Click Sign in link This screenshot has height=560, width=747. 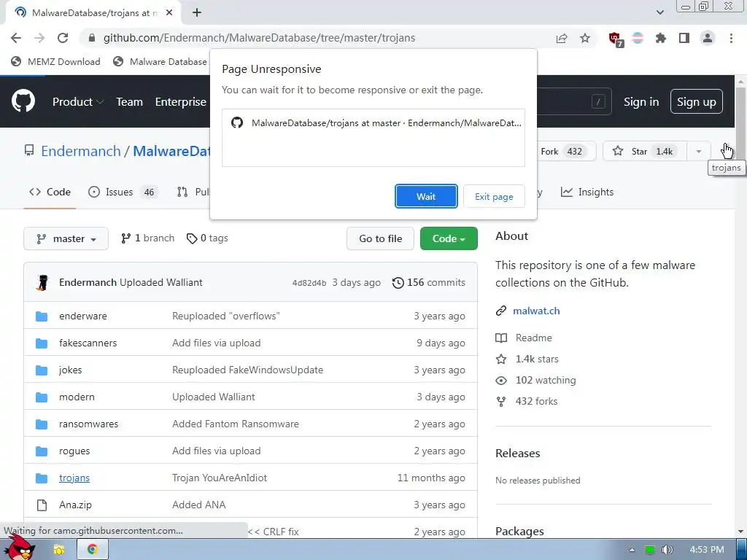tap(641, 102)
